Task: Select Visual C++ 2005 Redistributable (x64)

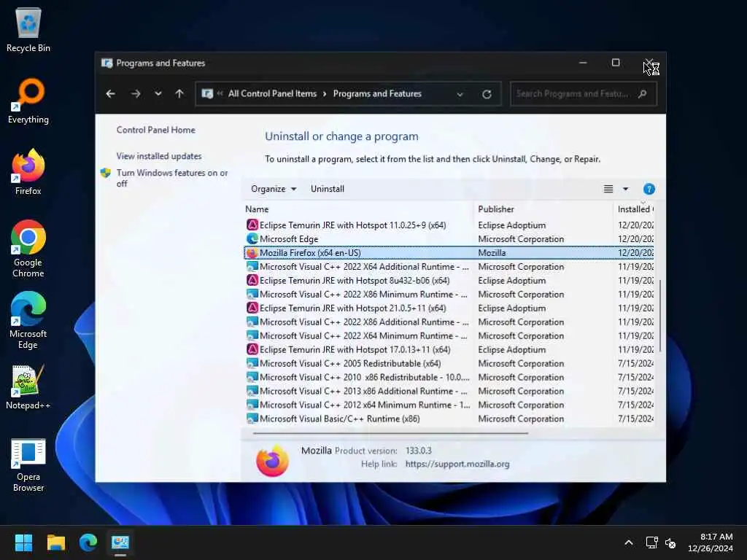Action: click(449, 363)
